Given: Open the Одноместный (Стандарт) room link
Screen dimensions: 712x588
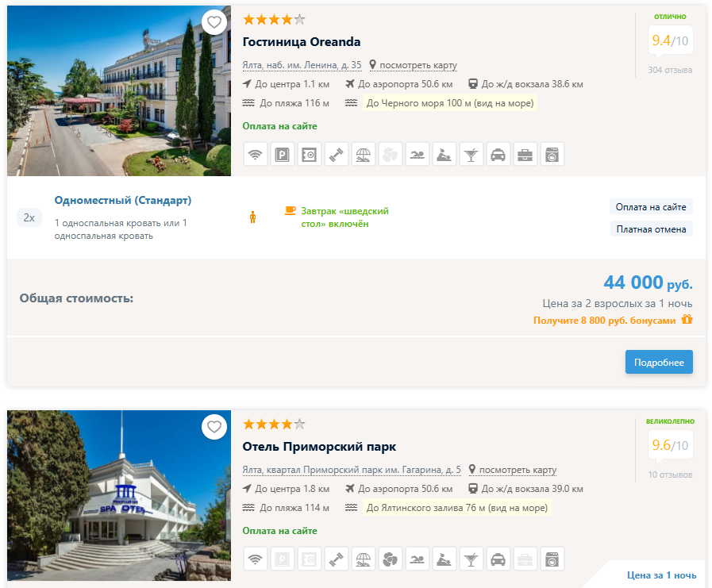Looking at the screenshot, I should [122, 200].
